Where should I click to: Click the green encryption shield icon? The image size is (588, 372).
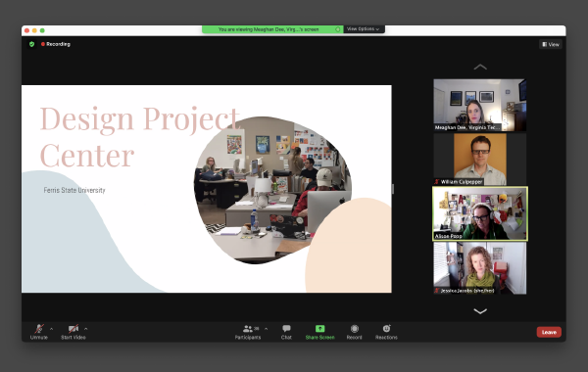[32, 44]
